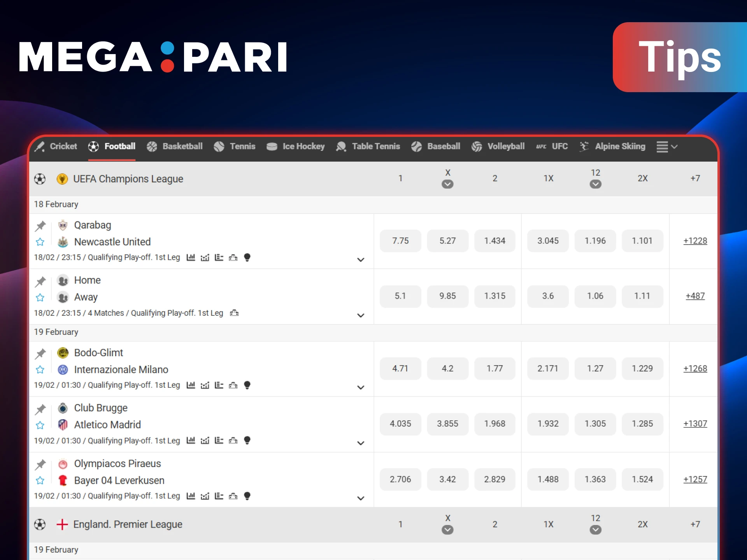Viewport: 747px width, 560px height.
Task: Toggle the favorite star for Olympiacos vs Bayer
Action: pyautogui.click(x=40, y=481)
